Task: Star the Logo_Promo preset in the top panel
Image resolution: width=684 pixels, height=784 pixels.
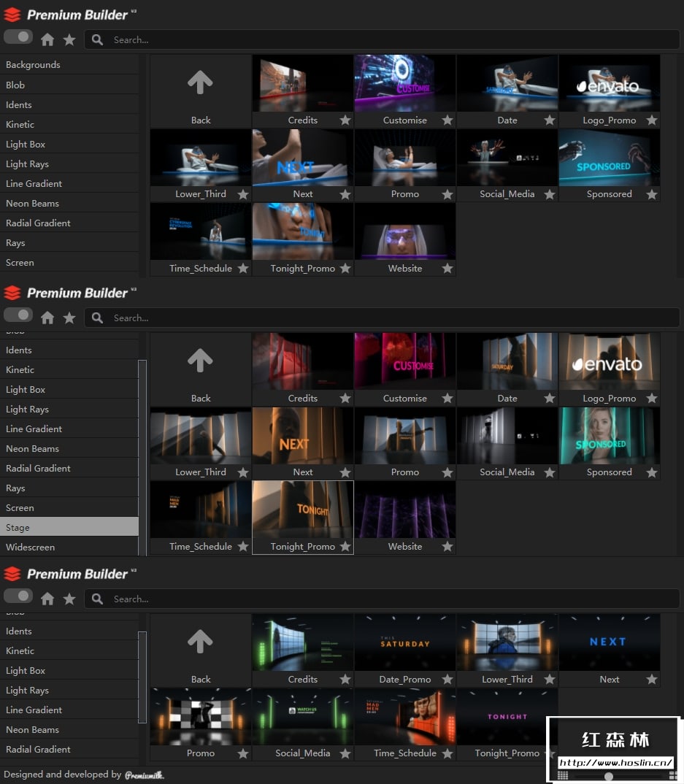Action: tap(652, 120)
